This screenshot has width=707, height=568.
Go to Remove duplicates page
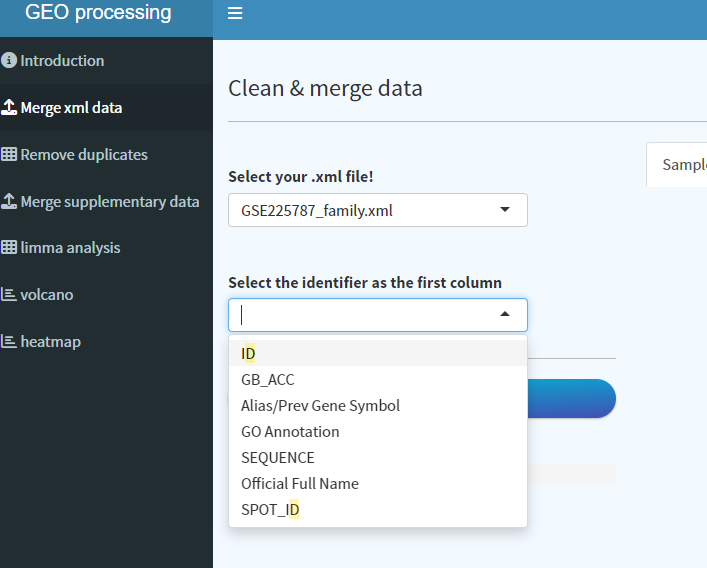106,154
